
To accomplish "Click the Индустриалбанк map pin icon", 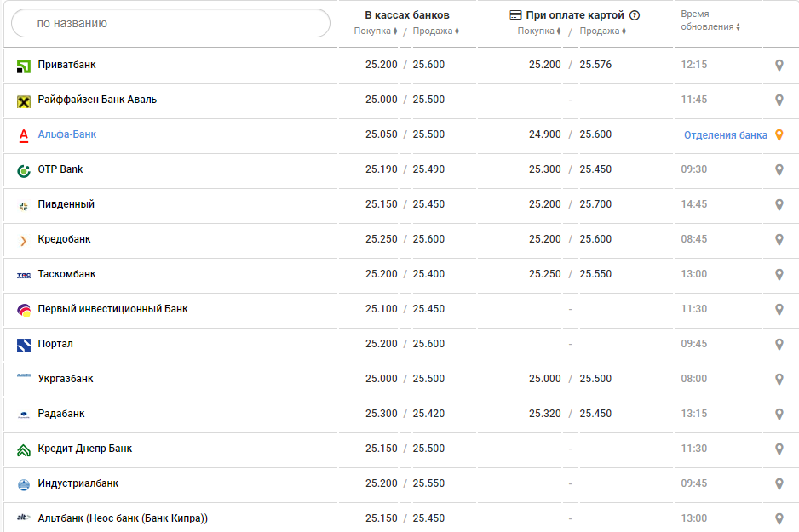I will click(779, 484).
